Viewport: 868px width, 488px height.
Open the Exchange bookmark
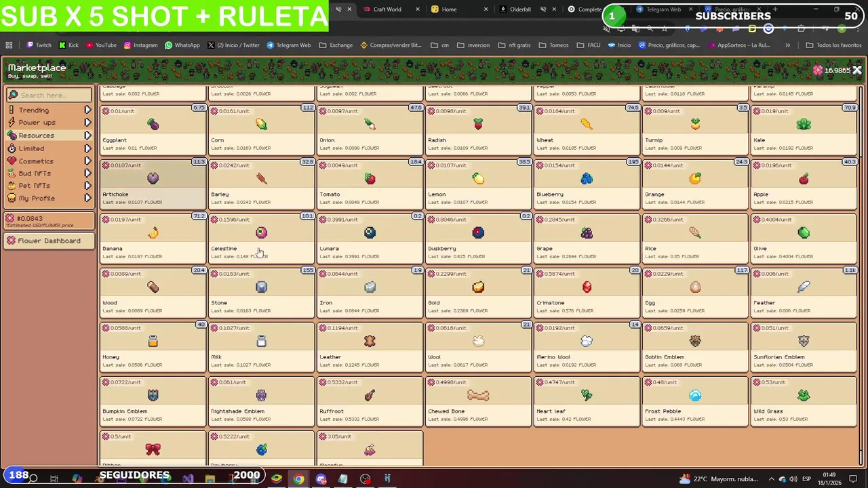click(x=336, y=45)
